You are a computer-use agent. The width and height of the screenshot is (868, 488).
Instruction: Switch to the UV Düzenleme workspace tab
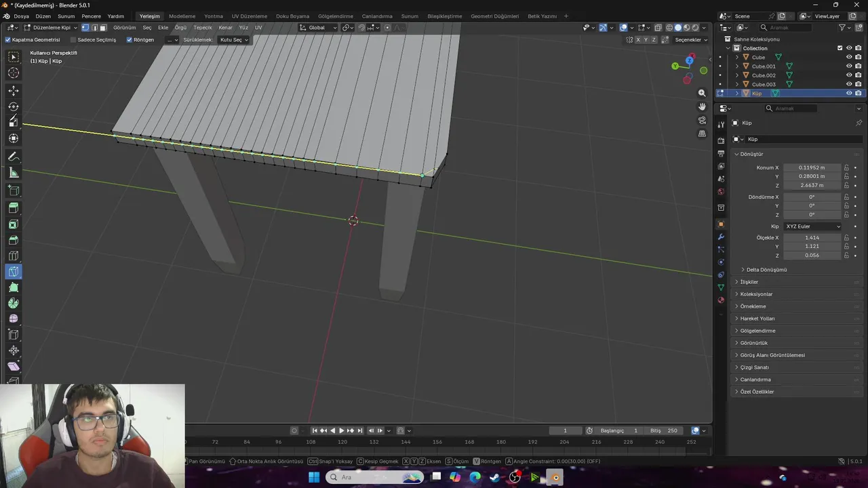pyautogui.click(x=250, y=16)
